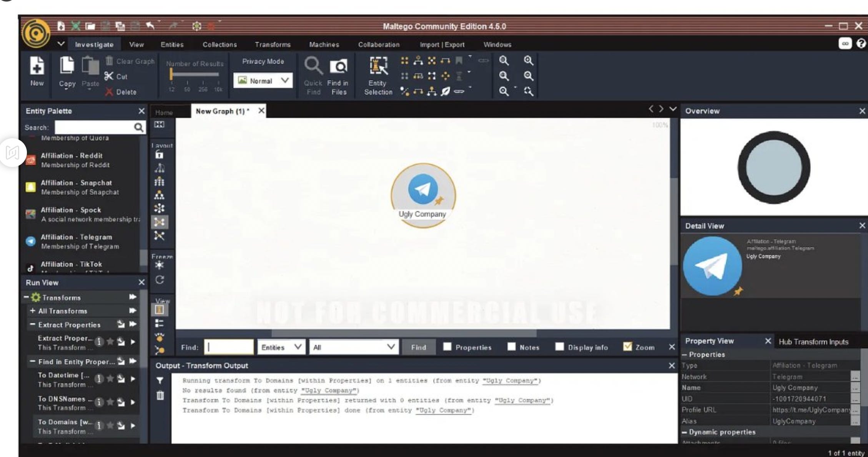868x457 pixels.
Task: Click the Find button
Action: pos(418,347)
